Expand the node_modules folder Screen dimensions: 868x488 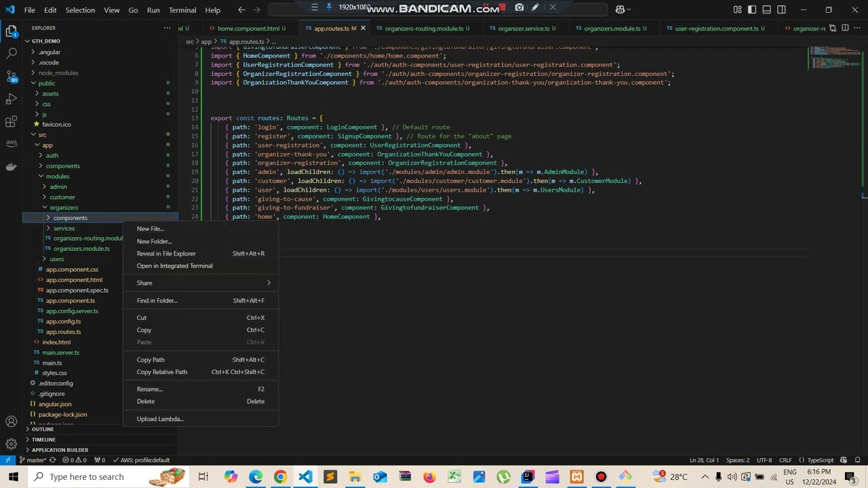tap(100, 73)
